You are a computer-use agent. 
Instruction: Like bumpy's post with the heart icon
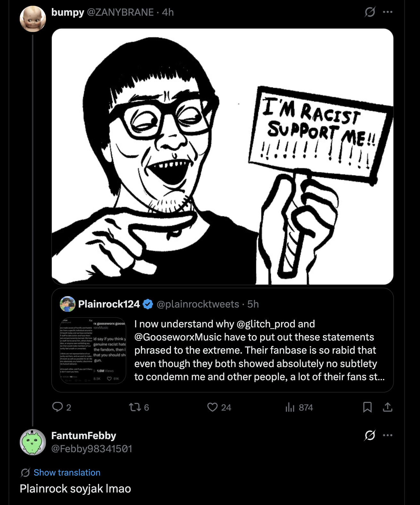212,407
